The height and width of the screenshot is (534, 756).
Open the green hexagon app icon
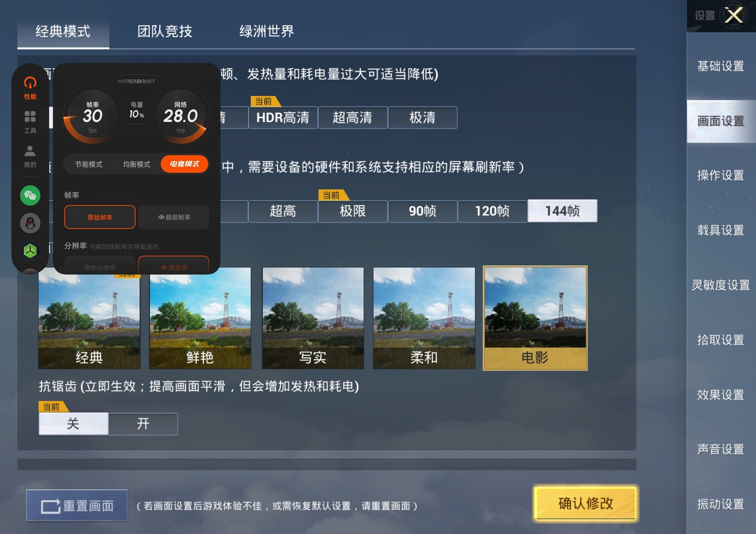click(30, 251)
